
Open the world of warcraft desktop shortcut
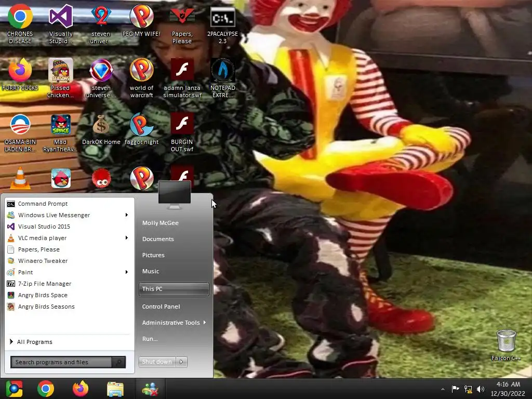(141, 78)
